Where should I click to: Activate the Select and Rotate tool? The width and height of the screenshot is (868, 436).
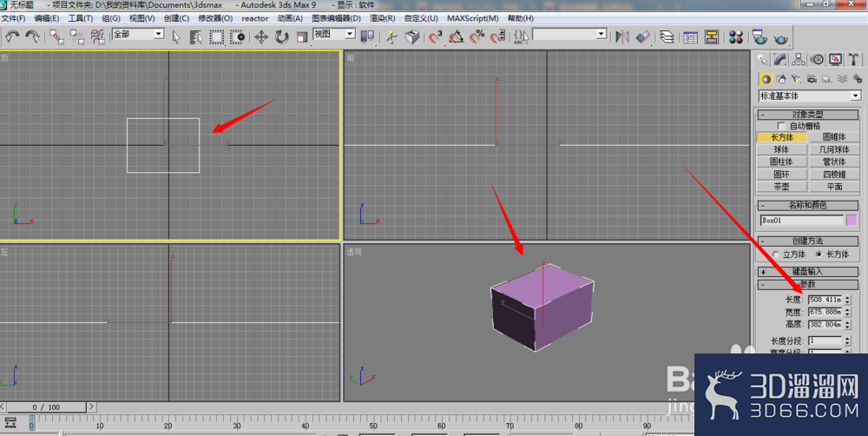tap(282, 37)
